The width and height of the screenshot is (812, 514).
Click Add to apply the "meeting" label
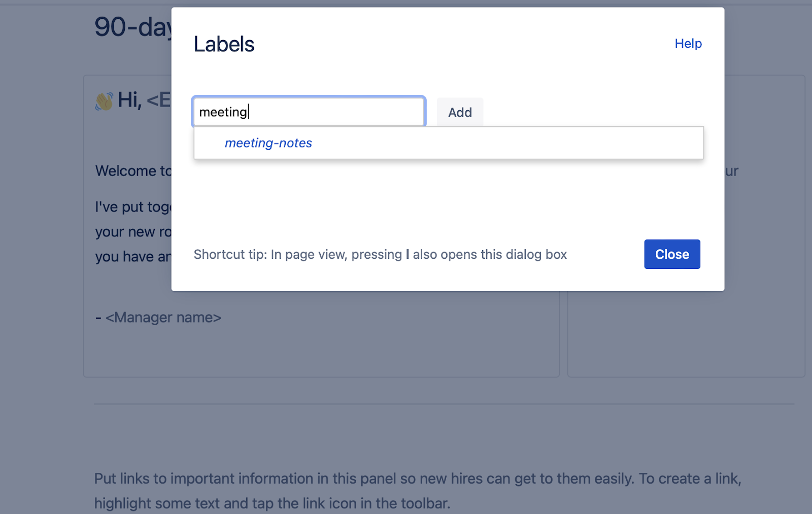[x=459, y=112]
